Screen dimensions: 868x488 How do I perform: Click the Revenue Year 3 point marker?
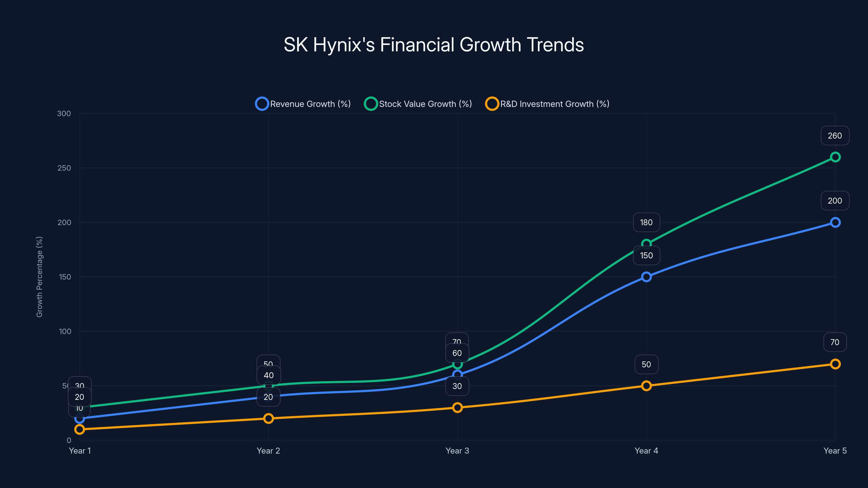457,375
